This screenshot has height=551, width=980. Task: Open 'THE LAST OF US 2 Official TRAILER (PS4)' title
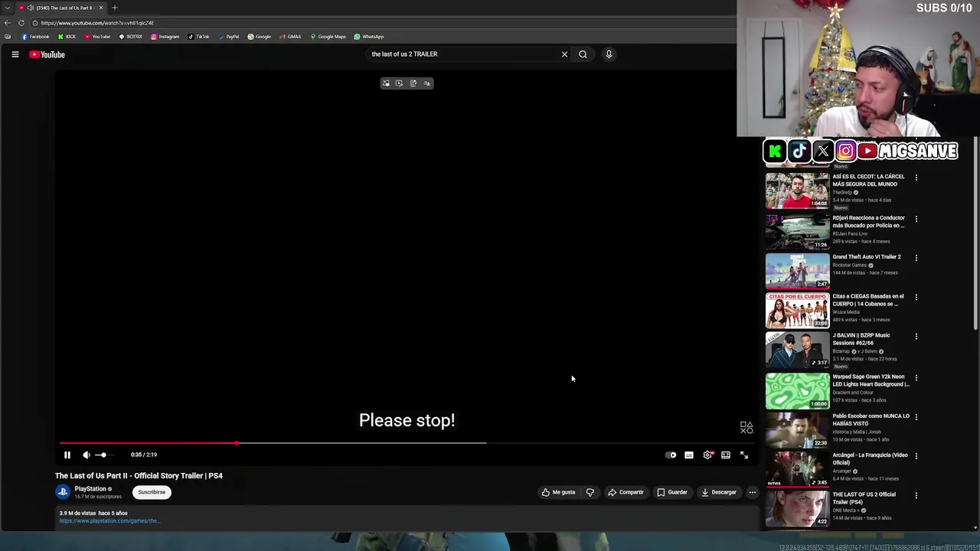pos(864,498)
